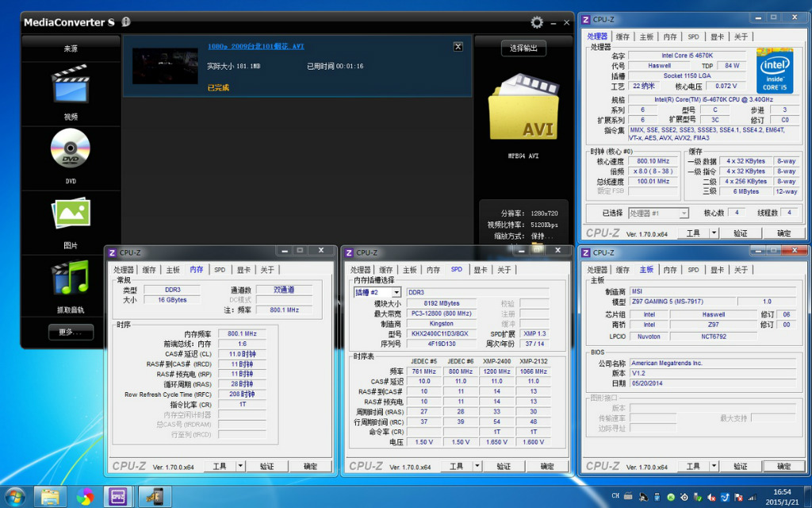Open SPD tab in mainboard CPU-Z window
The image size is (812, 508).
click(x=693, y=270)
